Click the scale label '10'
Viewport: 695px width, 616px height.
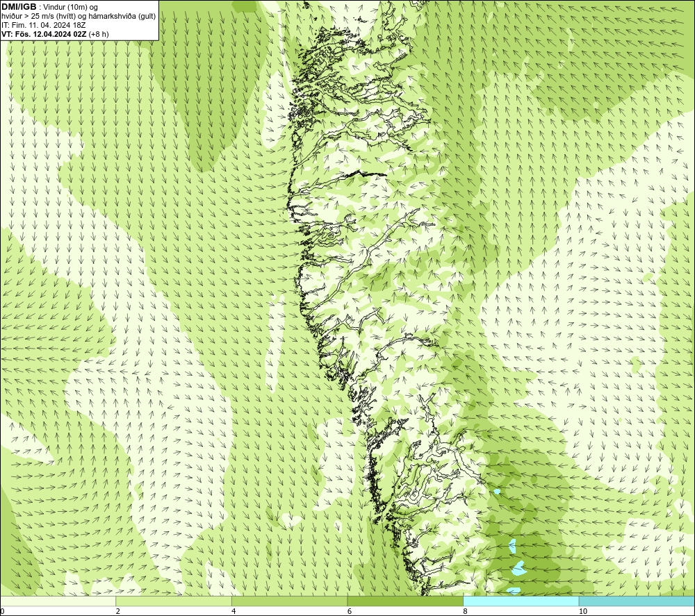point(583,612)
